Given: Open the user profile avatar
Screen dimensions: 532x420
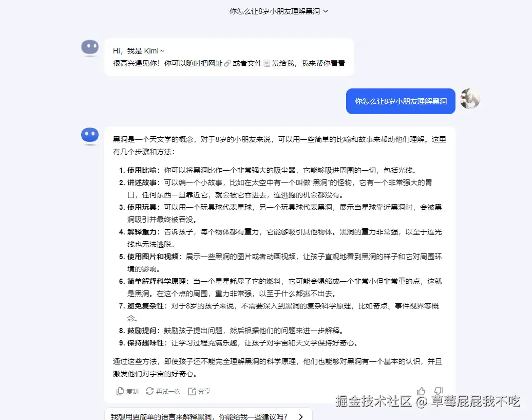Looking at the screenshot, I should click(470, 99).
